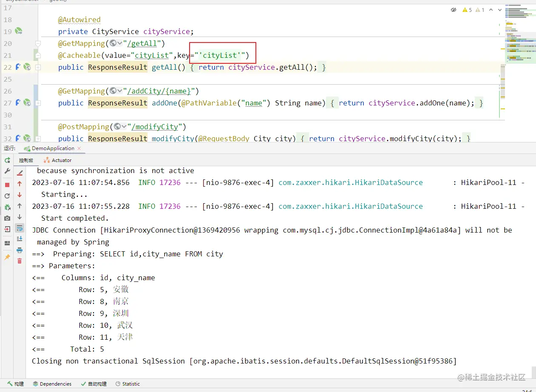Click the web endpoint gutter icon on line 32
This screenshot has width=536, height=392.
[x=27, y=138]
